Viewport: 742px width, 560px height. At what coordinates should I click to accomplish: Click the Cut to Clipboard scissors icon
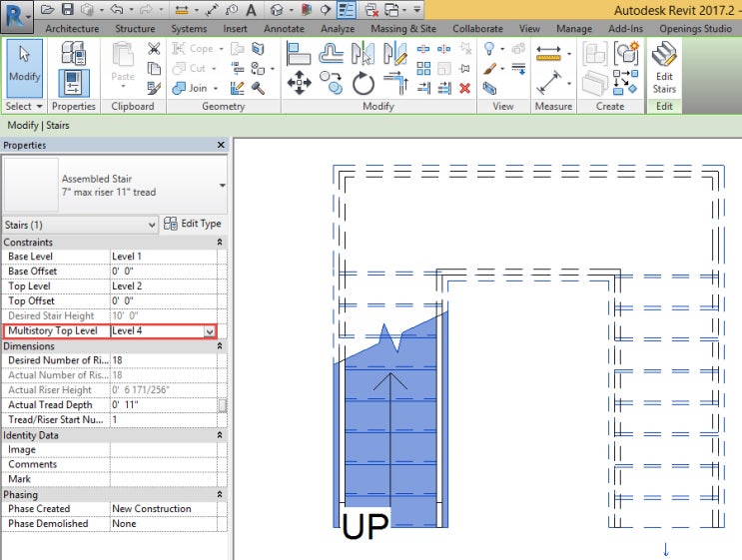pyautogui.click(x=154, y=49)
